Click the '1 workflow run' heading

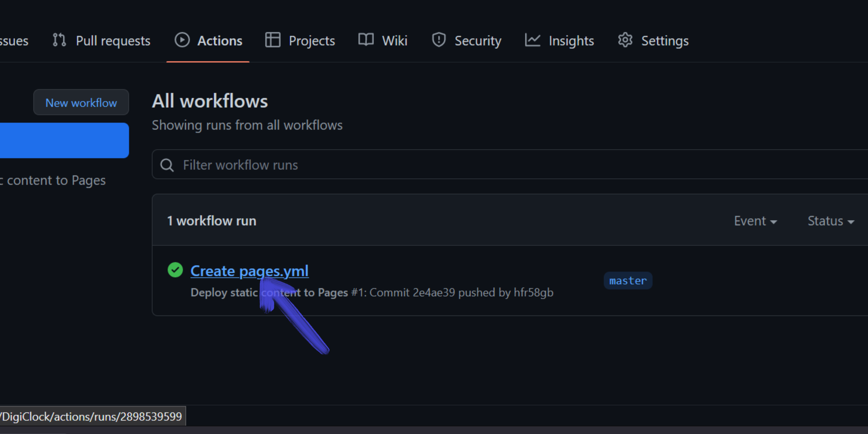pos(212,221)
